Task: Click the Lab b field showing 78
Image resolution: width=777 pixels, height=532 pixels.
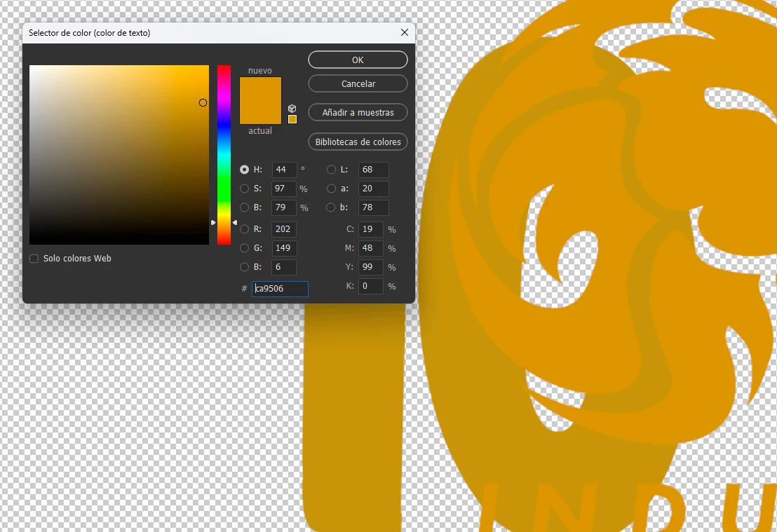Action: [374, 207]
